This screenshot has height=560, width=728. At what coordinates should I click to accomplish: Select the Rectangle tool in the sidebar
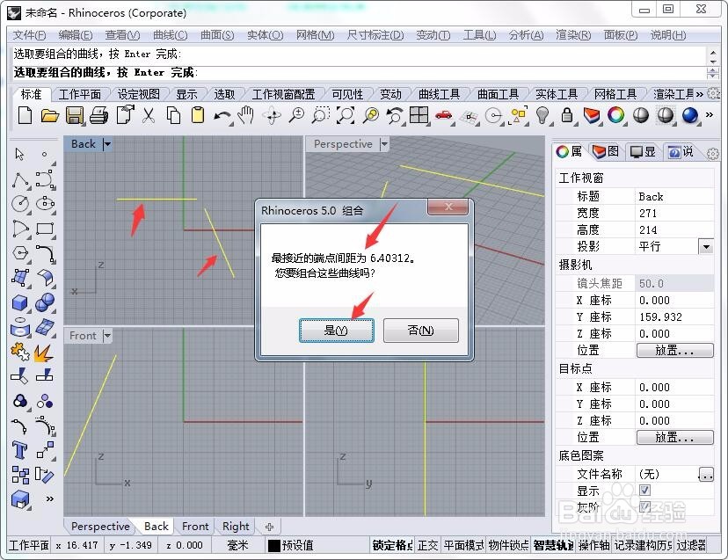pyautogui.click(x=45, y=229)
